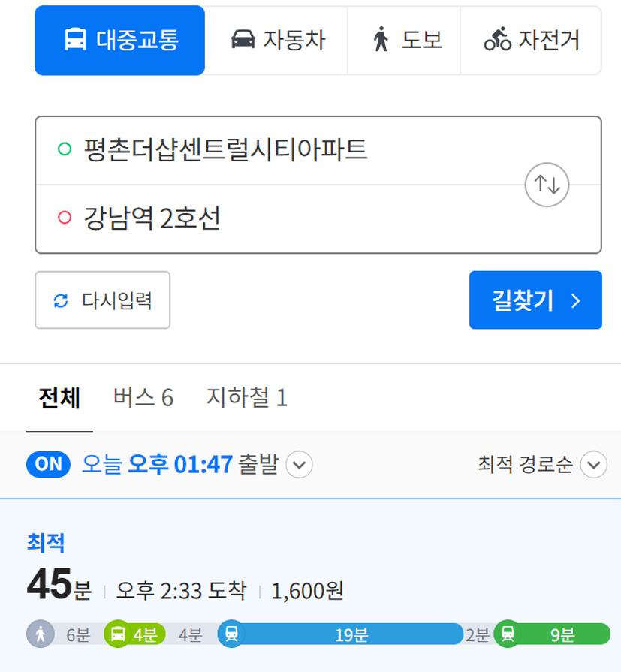Image resolution: width=621 pixels, height=672 pixels.
Task: Select the green origin marker circle
Action: (65, 149)
